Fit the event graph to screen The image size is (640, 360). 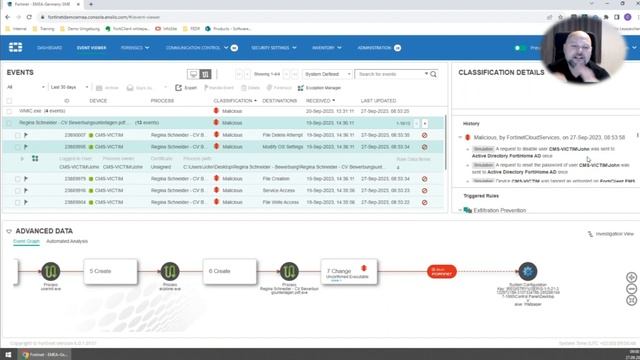[631, 300]
